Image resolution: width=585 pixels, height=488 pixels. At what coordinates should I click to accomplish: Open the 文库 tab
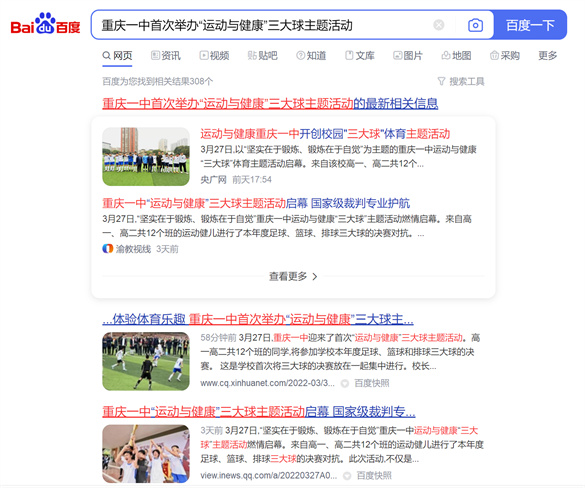tap(360, 56)
